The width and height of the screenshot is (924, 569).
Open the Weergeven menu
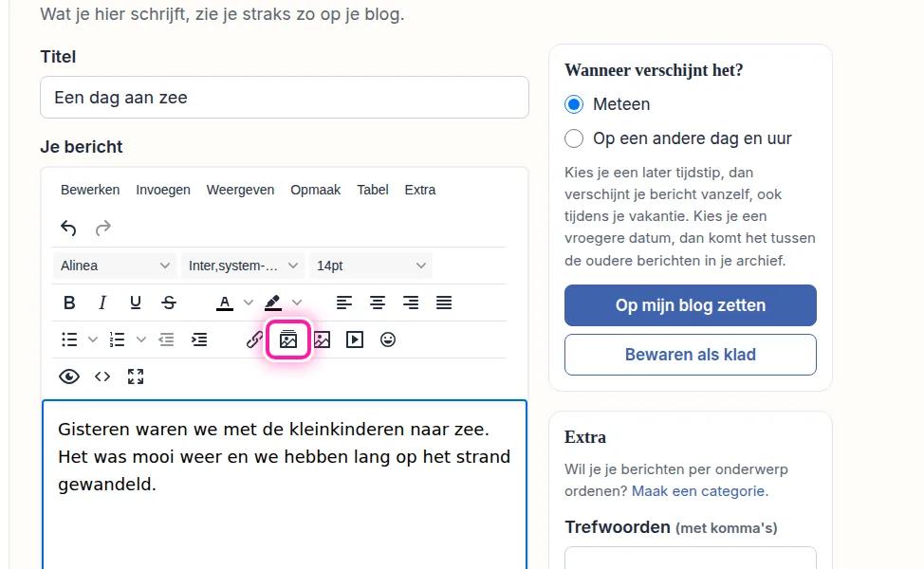click(x=240, y=191)
